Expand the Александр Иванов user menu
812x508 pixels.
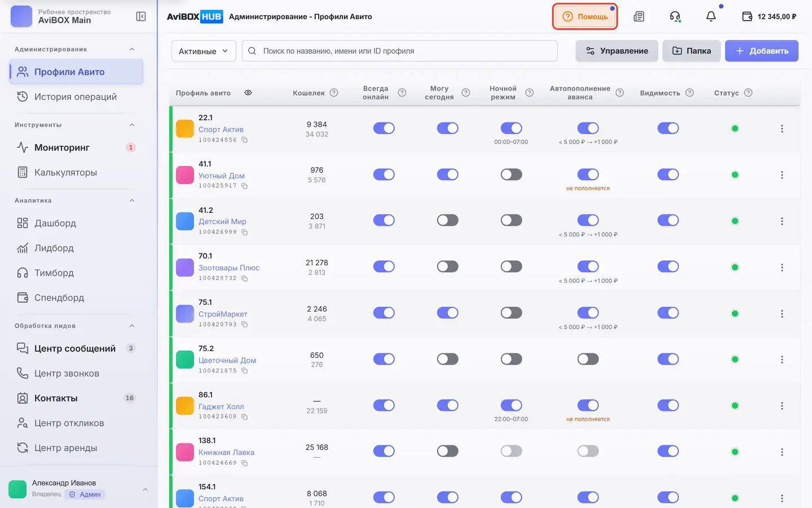point(145,489)
